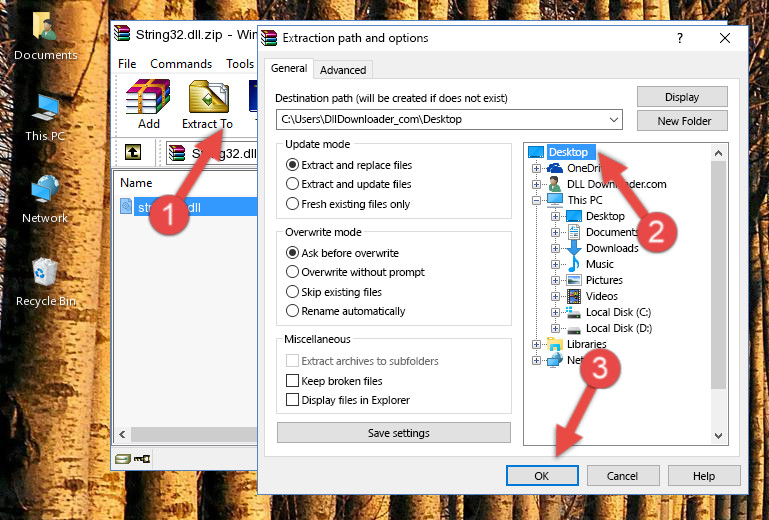The image size is (769, 520).
Task: Switch to the Advanced tab
Action: click(x=343, y=70)
